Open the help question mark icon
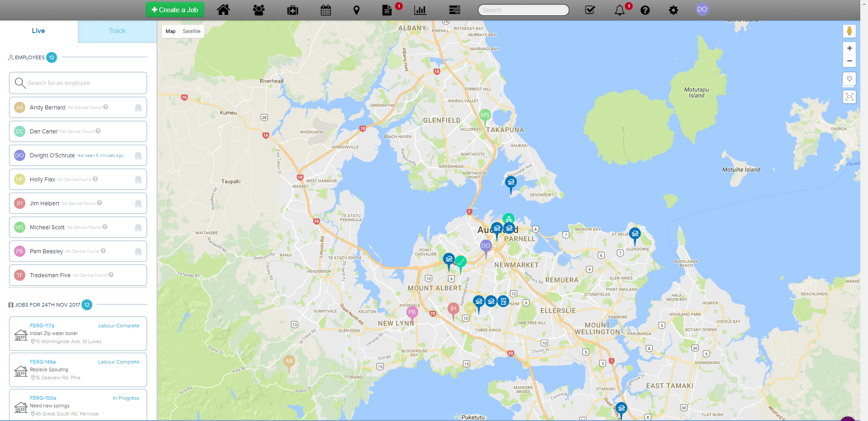 point(645,10)
